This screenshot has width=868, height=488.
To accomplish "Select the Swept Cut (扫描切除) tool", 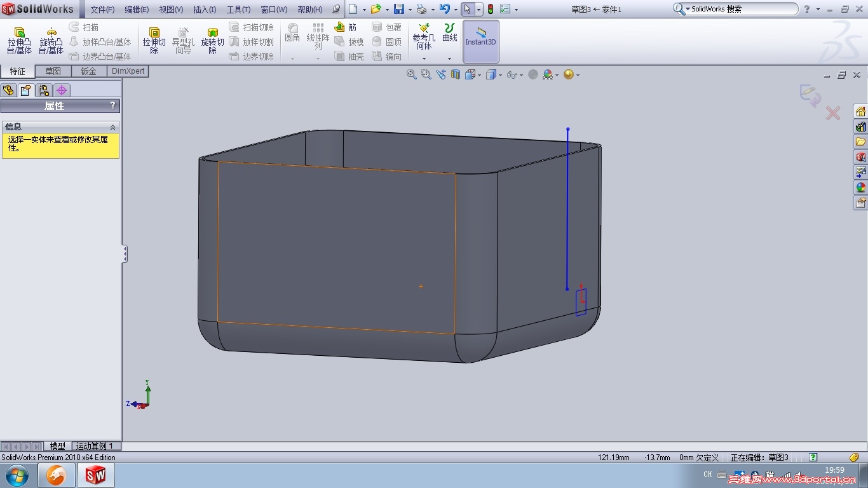I will [251, 27].
